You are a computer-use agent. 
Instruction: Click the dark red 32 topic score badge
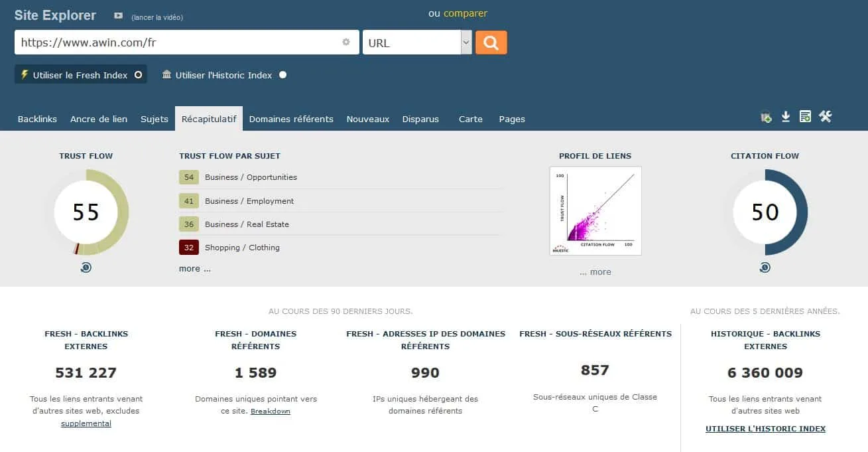coord(189,248)
